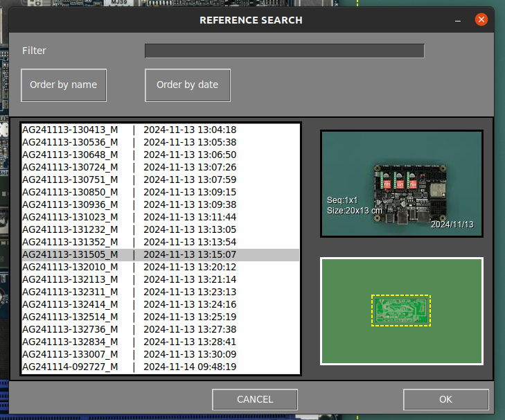505x420 pixels.
Task: Click the circuit board preview photo
Action: [x=401, y=184]
